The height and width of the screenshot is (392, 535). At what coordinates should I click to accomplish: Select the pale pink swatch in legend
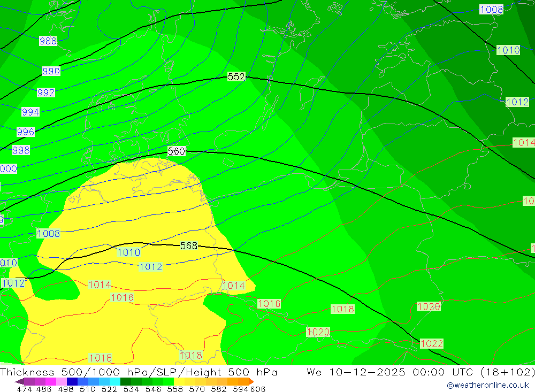[x=62, y=381]
